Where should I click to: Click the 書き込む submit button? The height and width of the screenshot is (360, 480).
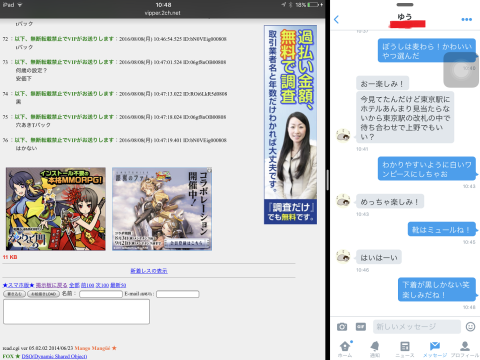(14, 294)
